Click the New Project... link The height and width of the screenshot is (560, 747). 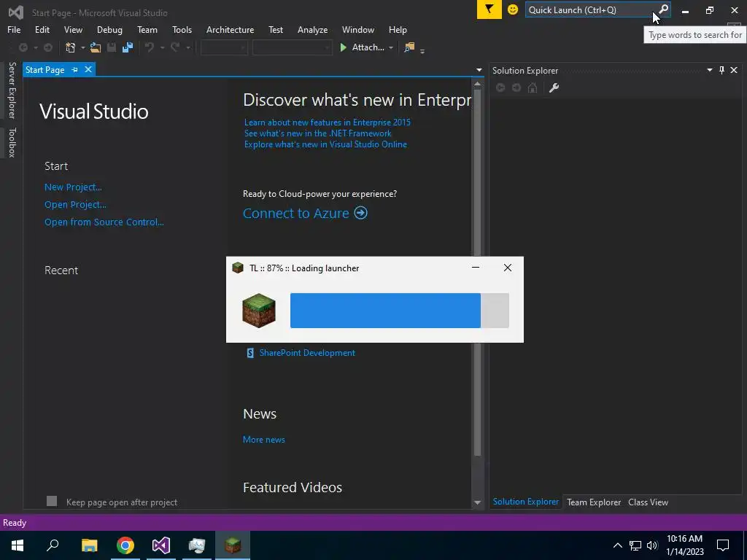(73, 187)
